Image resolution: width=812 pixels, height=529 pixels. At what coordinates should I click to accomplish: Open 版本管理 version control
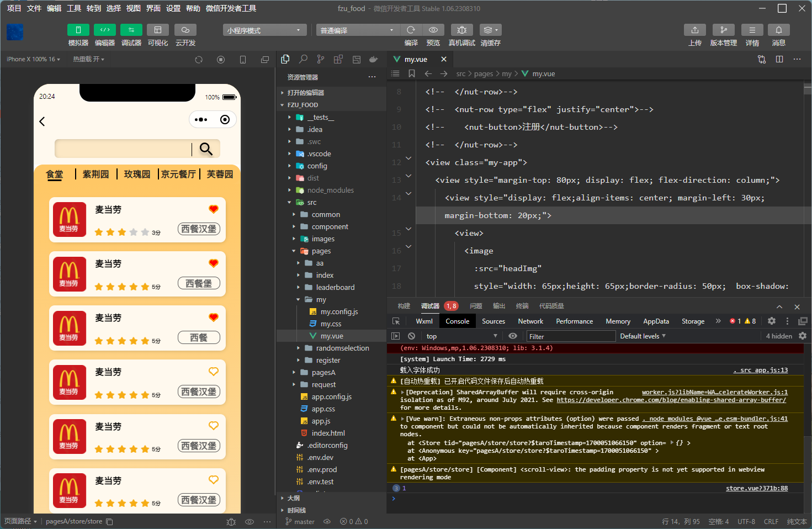point(723,30)
